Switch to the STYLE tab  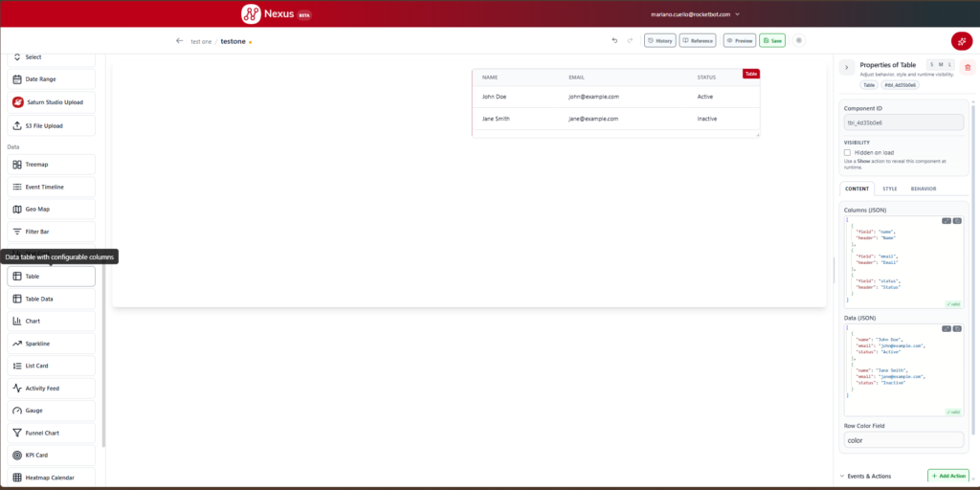pyautogui.click(x=889, y=189)
